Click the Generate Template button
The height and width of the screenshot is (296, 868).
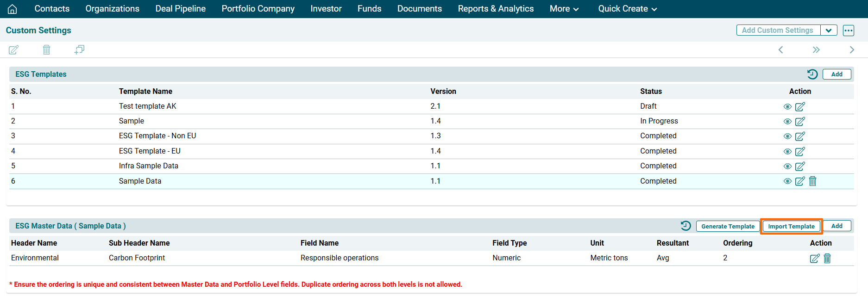[x=728, y=226]
